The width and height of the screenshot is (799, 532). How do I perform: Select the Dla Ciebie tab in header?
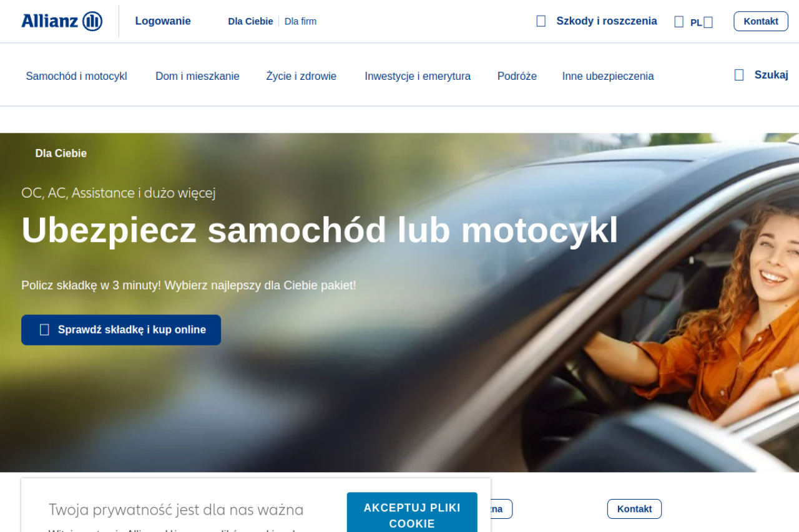pos(250,21)
